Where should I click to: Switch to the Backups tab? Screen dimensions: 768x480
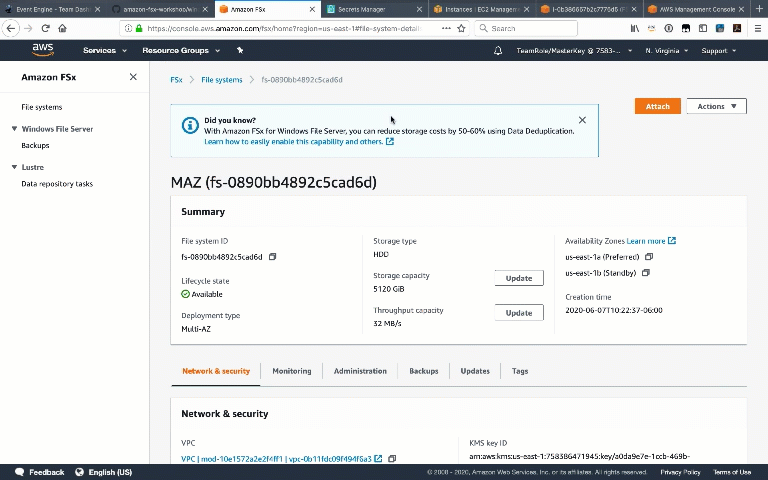pos(424,371)
